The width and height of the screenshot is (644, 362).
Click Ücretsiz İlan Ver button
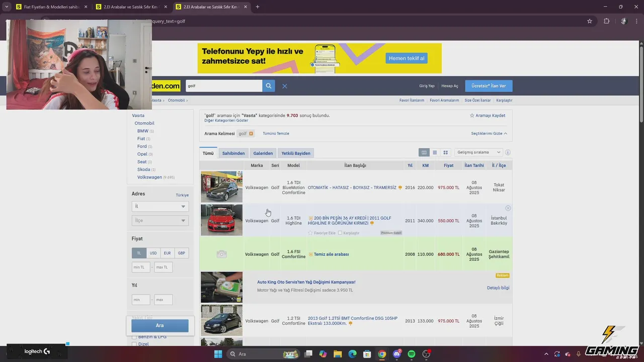coord(489,86)
